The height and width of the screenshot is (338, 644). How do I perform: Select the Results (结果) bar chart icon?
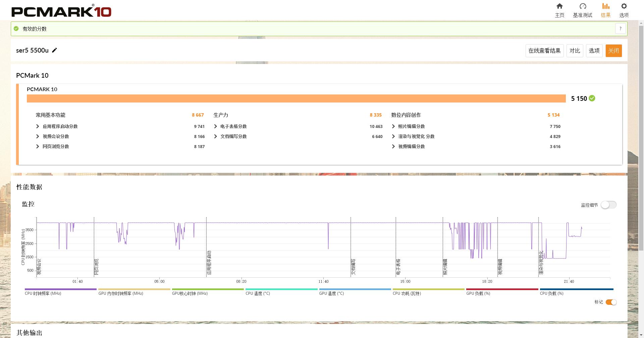(605, 6)
